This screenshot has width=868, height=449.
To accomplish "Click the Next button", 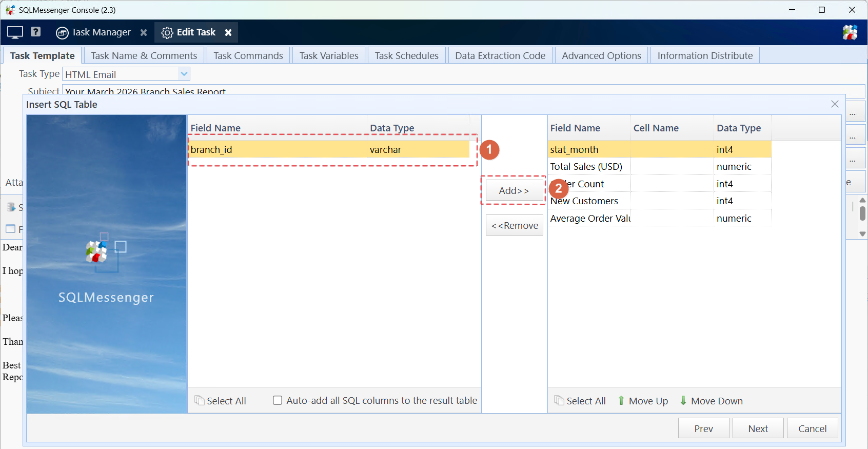I will [x=758, y=428].
